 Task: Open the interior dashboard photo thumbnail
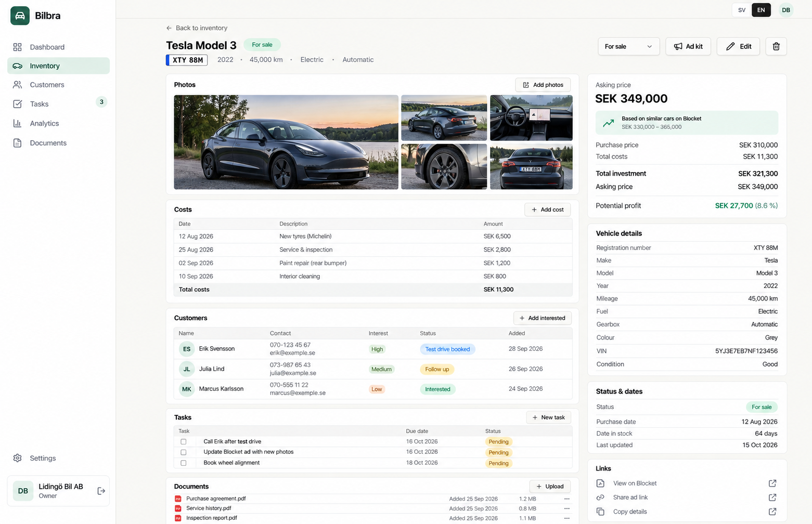pyautogui.click(x=531, y=118)
